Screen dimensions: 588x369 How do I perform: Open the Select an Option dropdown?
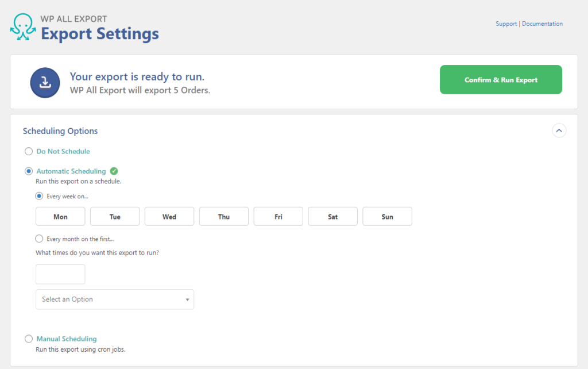pyautogui.click(x=115, y=299)
